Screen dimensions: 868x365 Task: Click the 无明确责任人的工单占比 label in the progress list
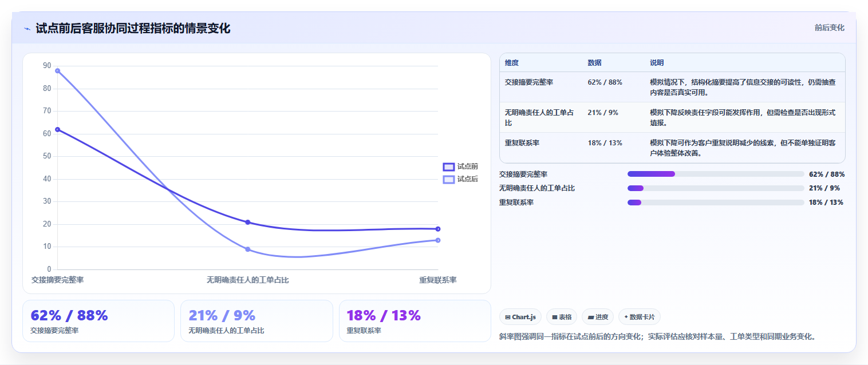[537, 188]
